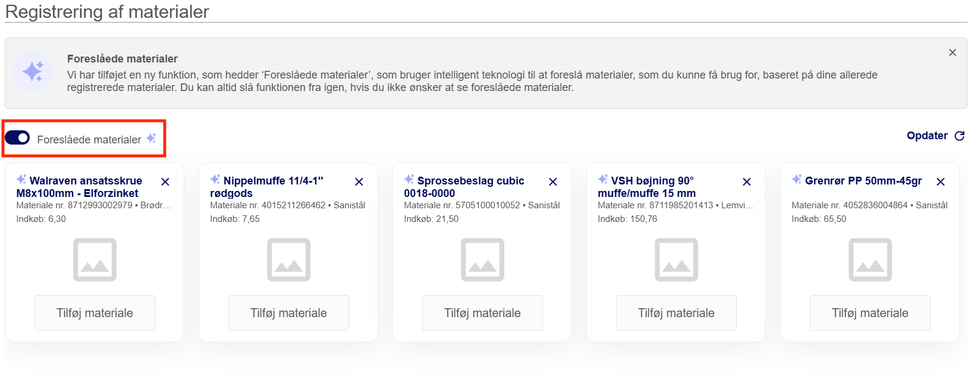Image resolution: width=980 pixels, height=379 pixels.
Task: Click the Nippelmuffe image placeholder thumbnail
Action: 288,260
